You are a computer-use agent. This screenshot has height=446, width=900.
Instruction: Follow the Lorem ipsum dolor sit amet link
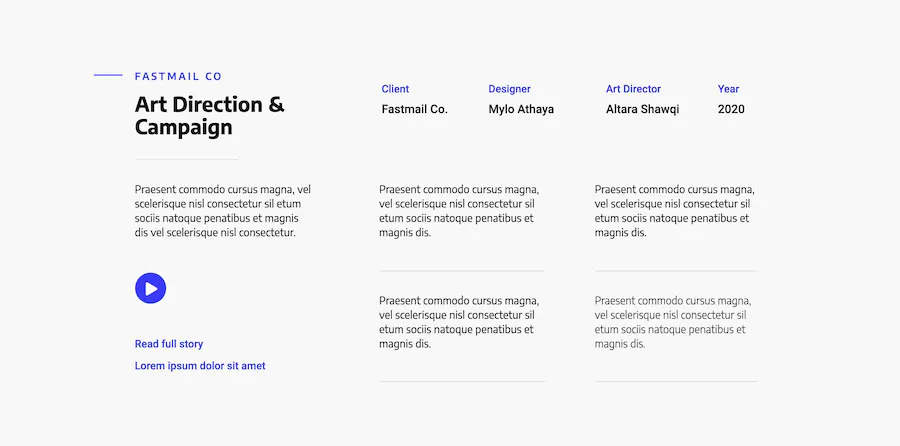(200, 366)
